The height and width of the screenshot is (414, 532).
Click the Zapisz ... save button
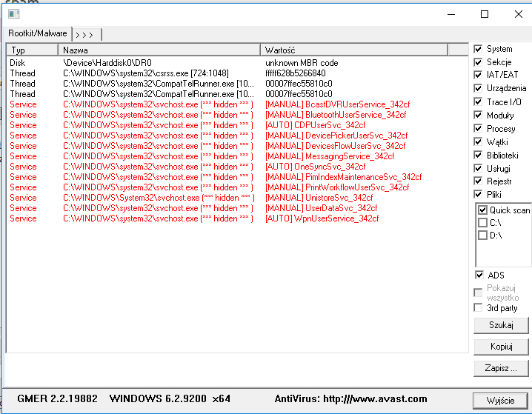(x=501, y=368)
